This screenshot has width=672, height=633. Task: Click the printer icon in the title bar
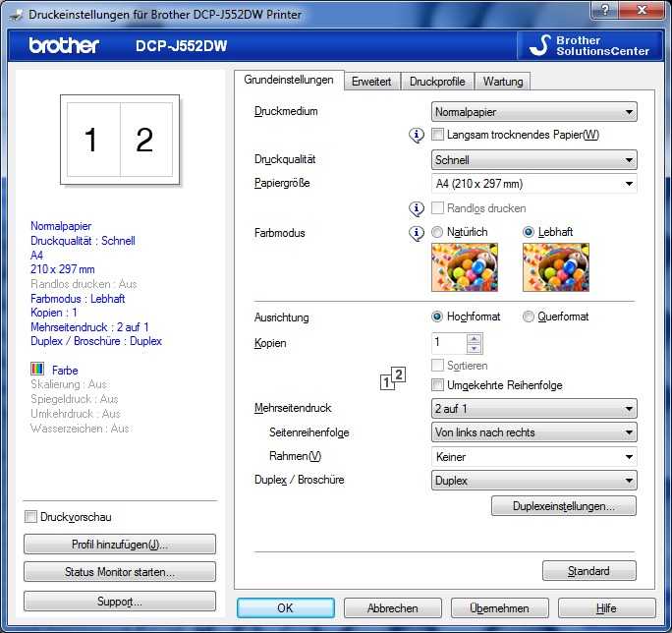click(16, 16)
